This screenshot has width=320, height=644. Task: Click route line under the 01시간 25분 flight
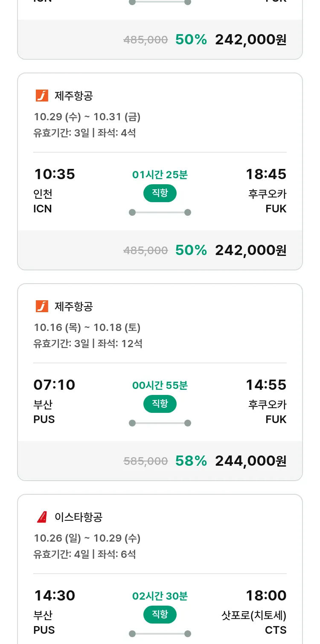pyautogui.click(x=160, y=212)
